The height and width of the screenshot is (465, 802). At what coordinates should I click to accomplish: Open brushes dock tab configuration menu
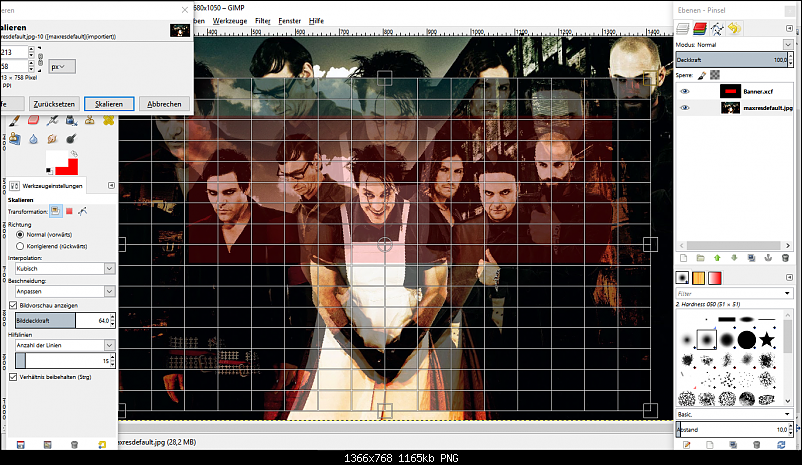click(789, 277)
